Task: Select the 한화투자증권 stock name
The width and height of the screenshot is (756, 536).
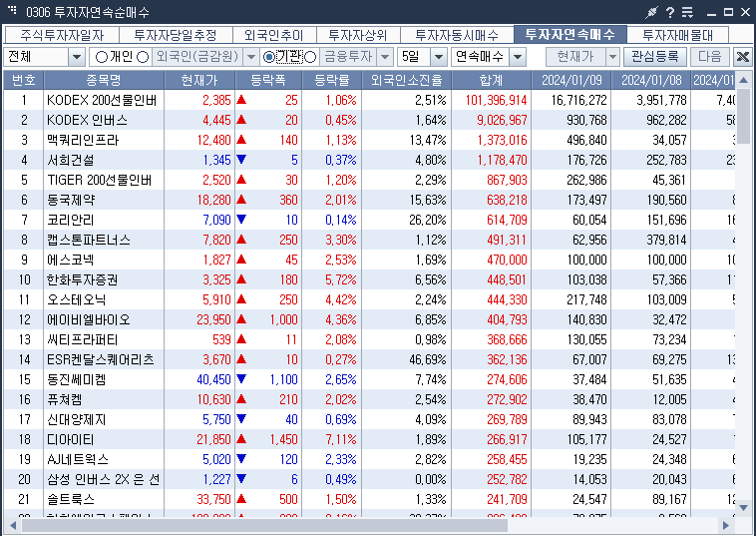Action: [x=83, y=279]
